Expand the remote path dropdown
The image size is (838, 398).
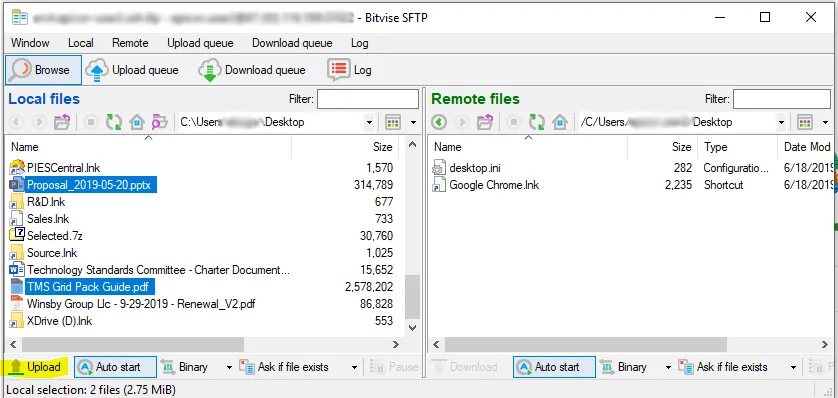[x=781, y=122]
